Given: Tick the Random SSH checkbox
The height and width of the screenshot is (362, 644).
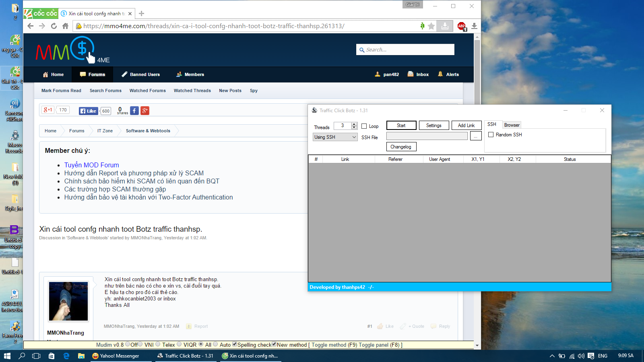Looking at the screenshot, I should click(x=491, y=135).
